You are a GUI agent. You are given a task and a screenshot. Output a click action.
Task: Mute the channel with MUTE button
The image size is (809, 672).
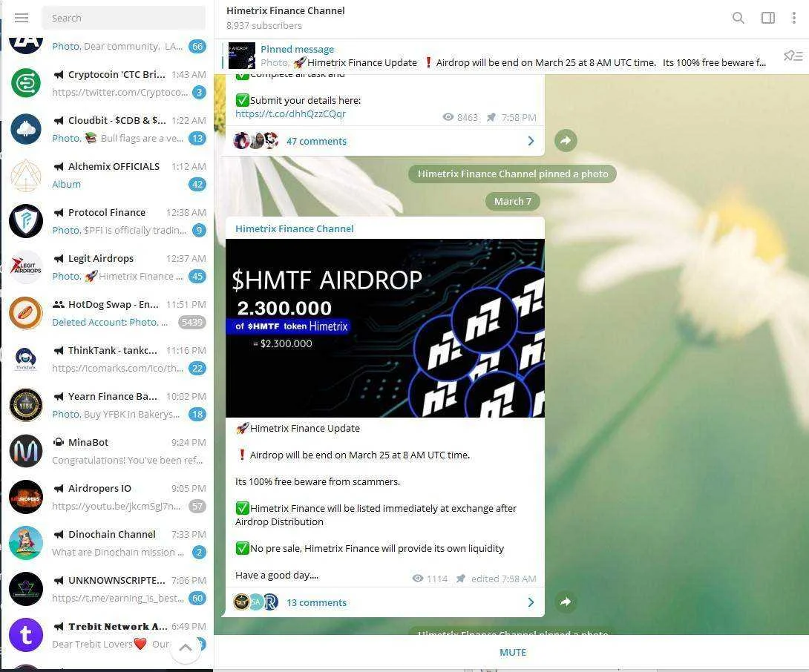click(512, 653)
